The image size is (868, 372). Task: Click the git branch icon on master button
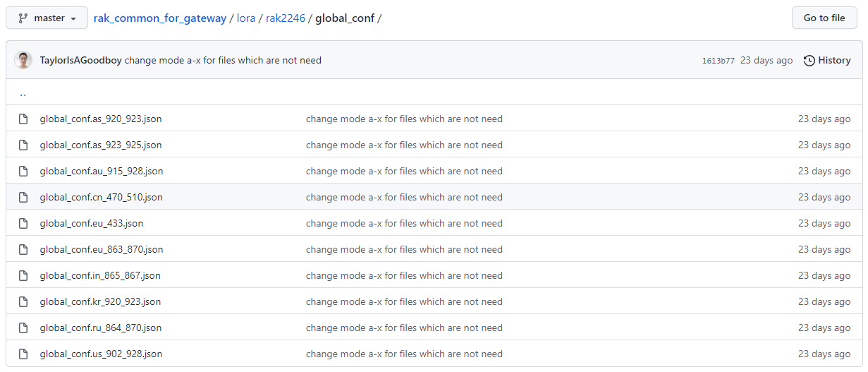click(23, 18)
